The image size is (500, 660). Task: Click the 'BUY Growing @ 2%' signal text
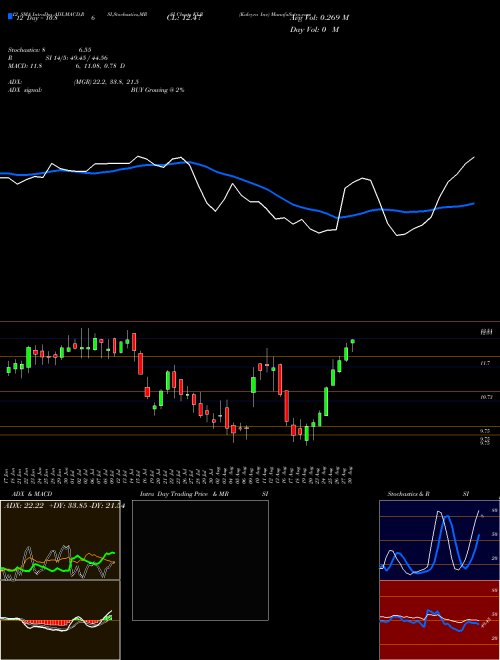click(x=157, y=90)
